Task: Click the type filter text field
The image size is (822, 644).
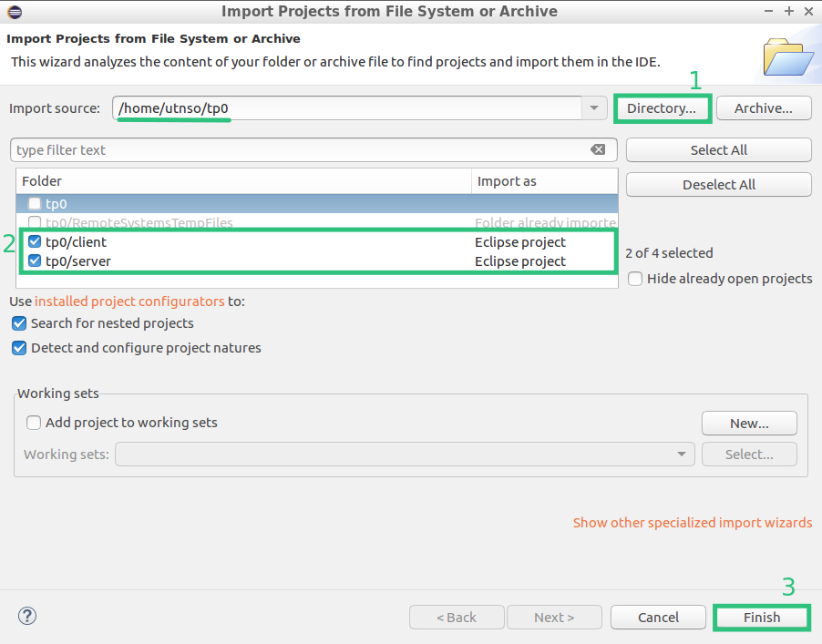Action: point(273,149)
